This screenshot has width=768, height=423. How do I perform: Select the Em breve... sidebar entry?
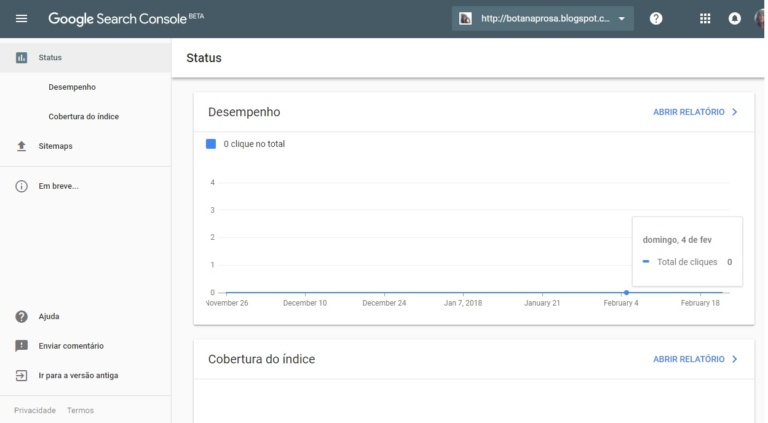pyautogui.click(x=58, y=186)
